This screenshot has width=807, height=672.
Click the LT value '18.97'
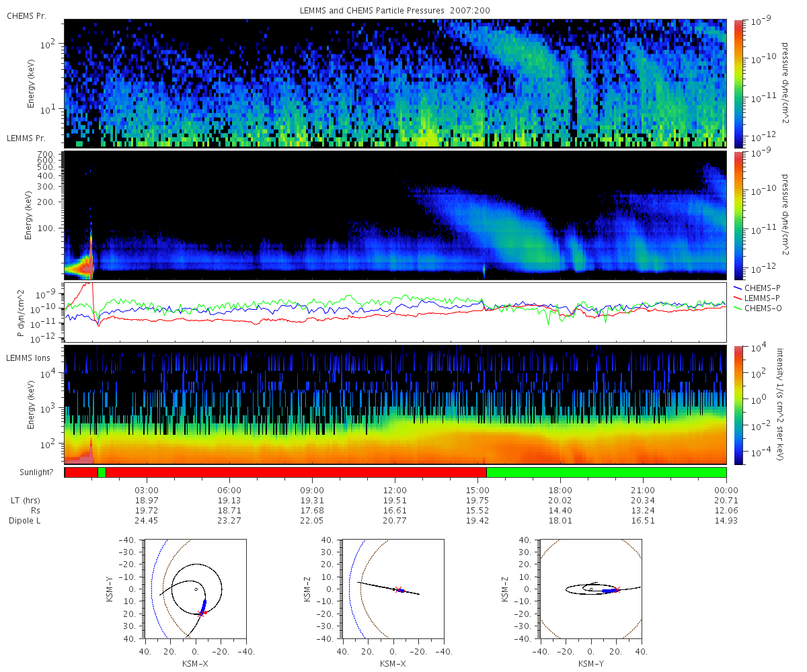pos(147,501)
